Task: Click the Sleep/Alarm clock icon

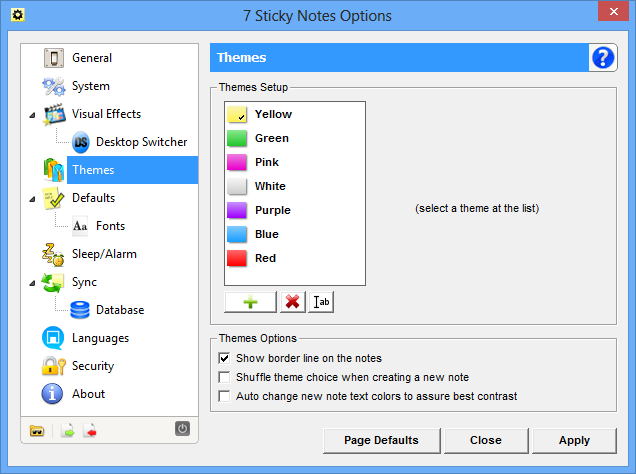Action: click(53, 254)
